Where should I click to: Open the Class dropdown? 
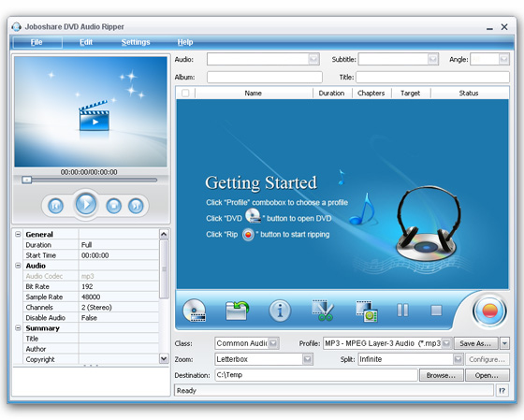[273, 343]
